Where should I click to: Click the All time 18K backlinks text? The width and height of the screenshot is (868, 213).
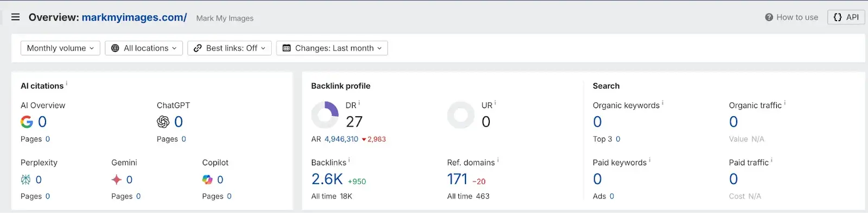331,196
